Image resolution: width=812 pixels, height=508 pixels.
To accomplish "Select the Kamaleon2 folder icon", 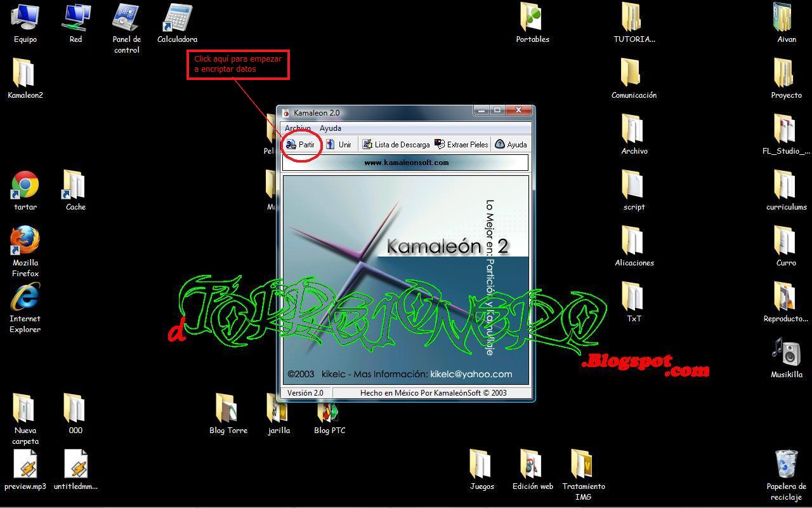I will (25, 79).
